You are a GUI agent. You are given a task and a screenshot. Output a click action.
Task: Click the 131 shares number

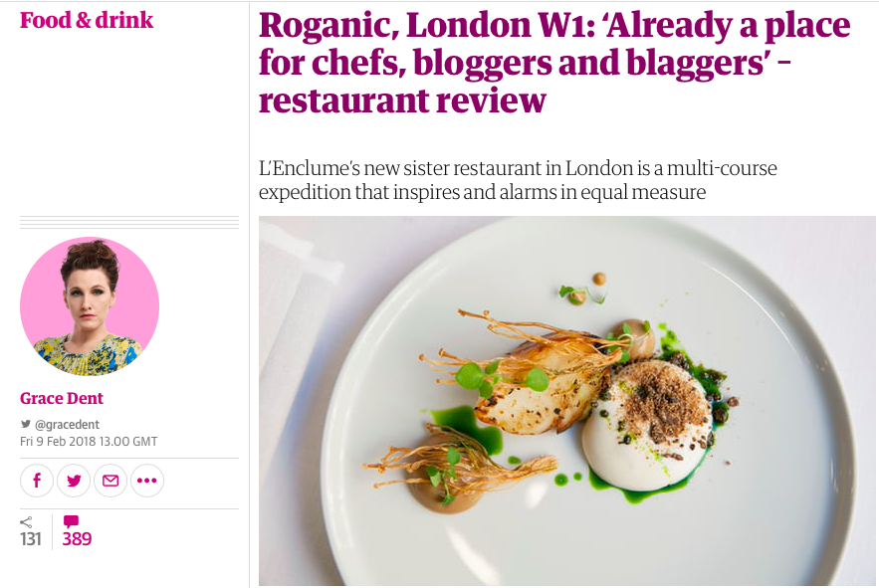30,539
